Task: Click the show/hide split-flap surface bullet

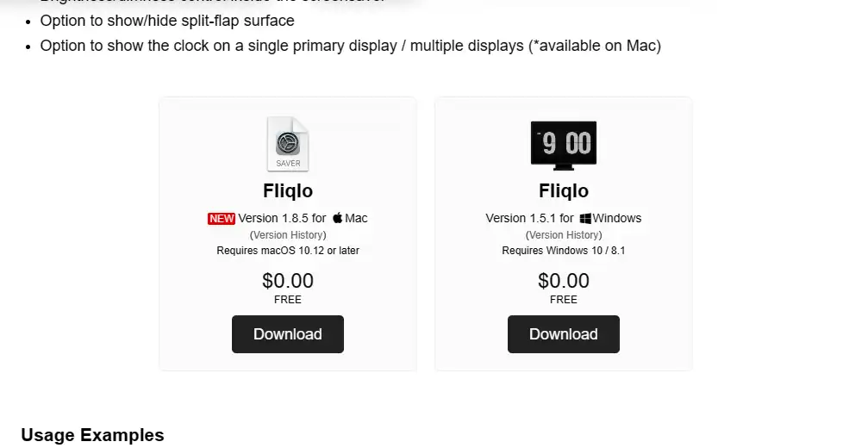Action: (x=167, y=21)
